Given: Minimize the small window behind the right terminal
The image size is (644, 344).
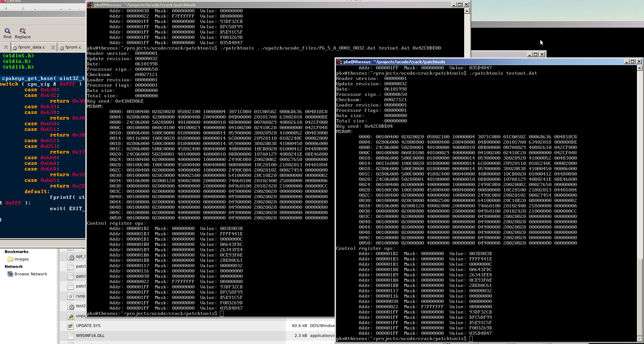Looking at the screenshot, I should pos(530,54).
